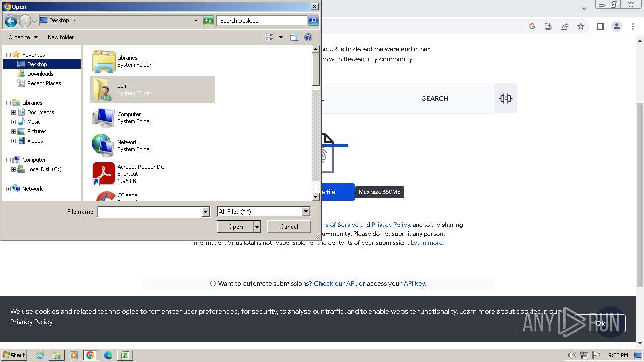Select the Libraries system folder icon

(104, 61)
